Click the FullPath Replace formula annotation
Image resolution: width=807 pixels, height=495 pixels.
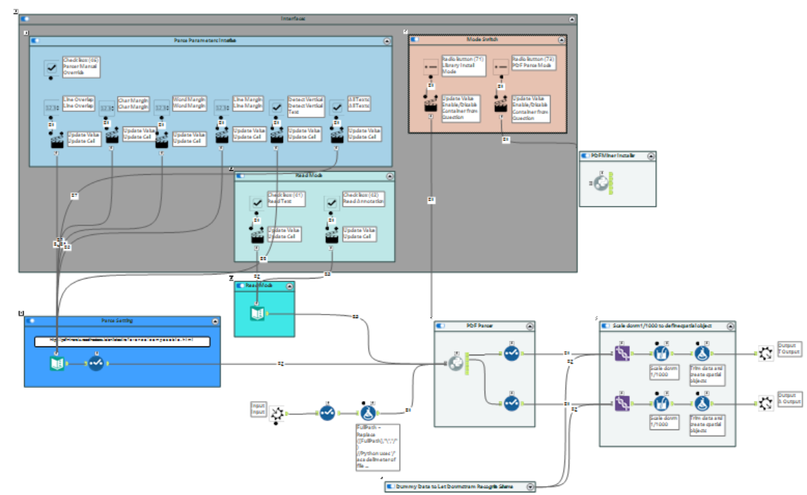[x=378, y=447]
